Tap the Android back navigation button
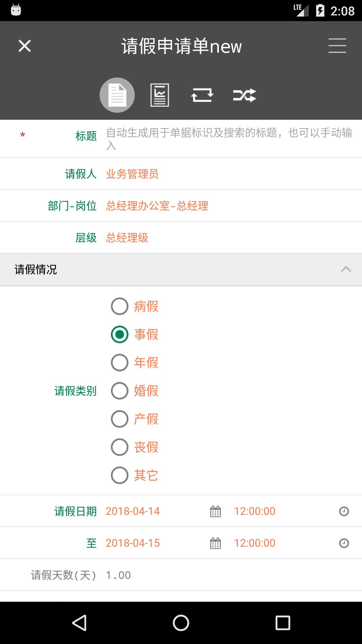This screenshot has height=644, width=362. tap(80, 623)
